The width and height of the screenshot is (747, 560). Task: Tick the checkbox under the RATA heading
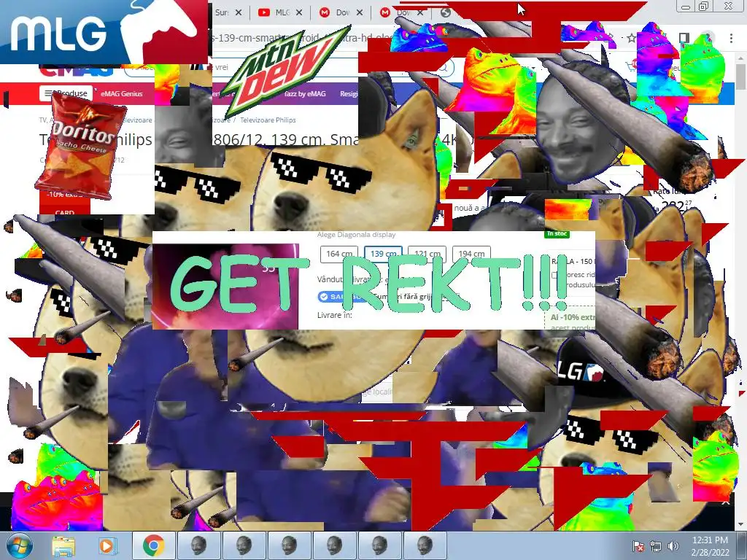[554, 275]
